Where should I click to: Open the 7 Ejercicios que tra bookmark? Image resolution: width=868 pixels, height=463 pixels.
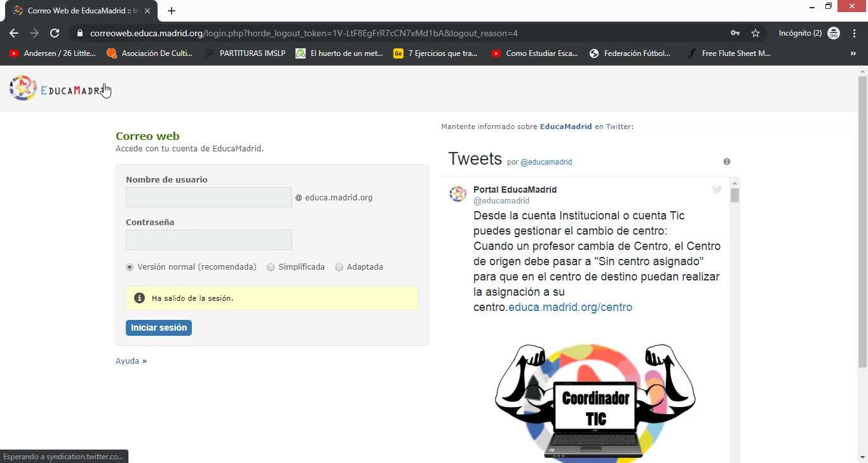[436, 53]
